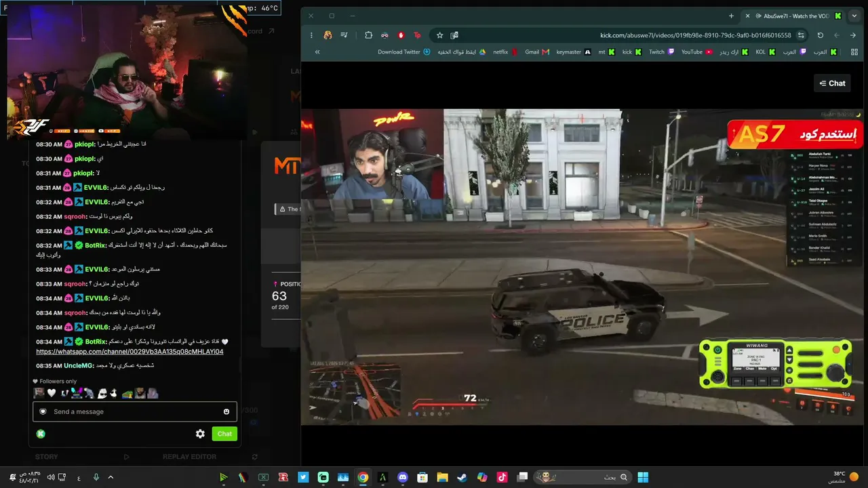Show hidden system tray icons
The width and height of the screenshot is (868, 488).
pos(111,477)
